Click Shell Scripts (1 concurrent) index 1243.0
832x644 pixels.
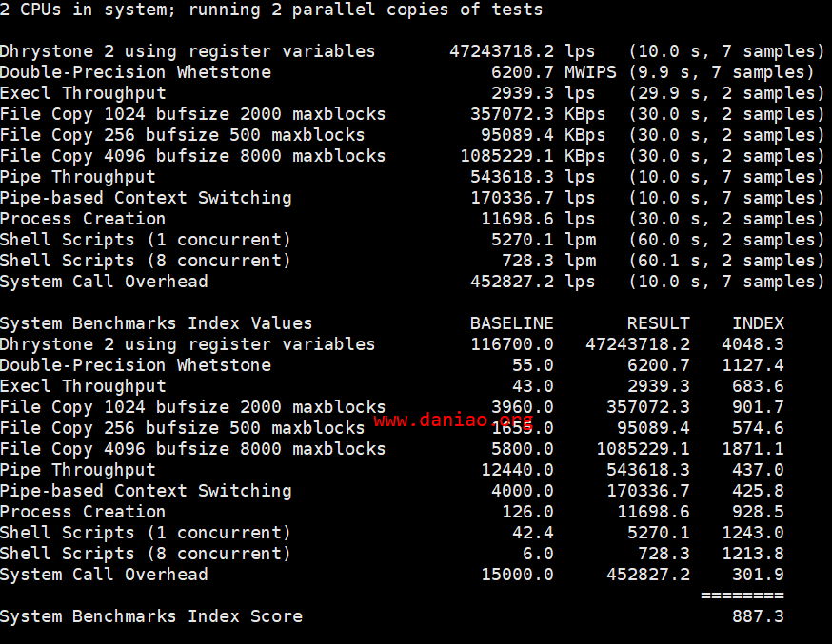pos(752,533)
